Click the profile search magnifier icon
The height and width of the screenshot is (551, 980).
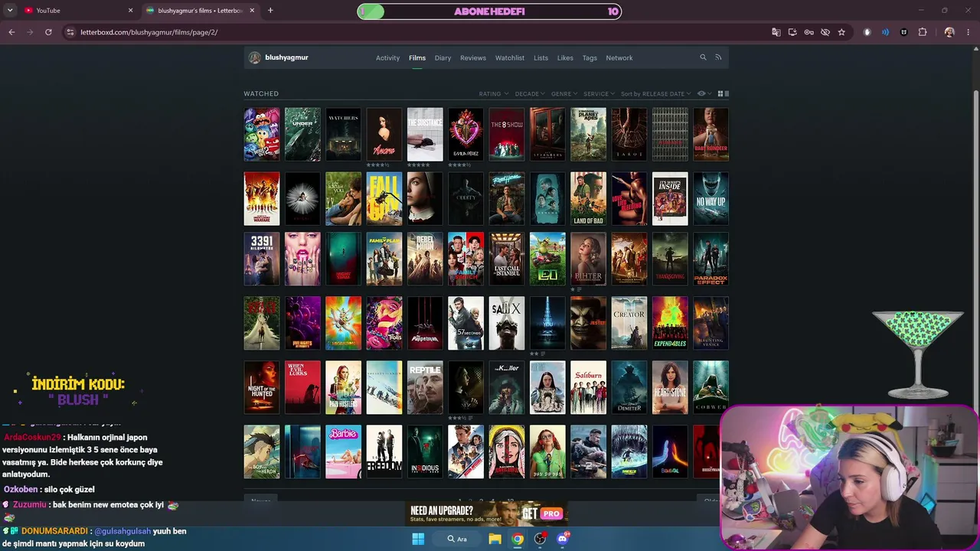pos(703,57)
